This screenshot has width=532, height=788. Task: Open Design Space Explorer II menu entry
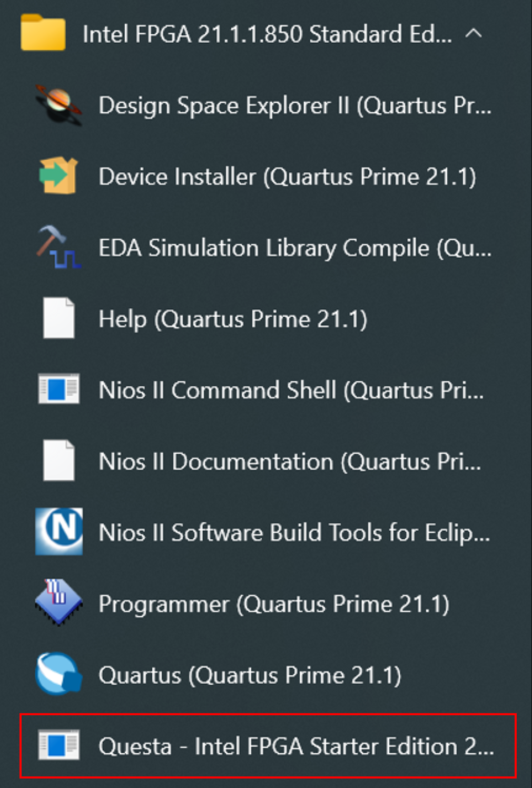point(294,105)
